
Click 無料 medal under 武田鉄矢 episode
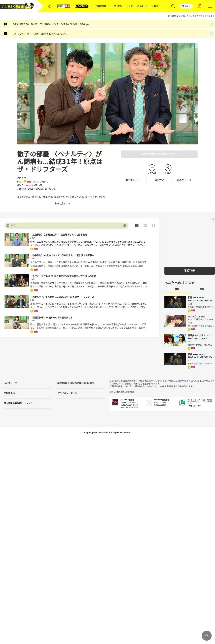pyautogui.click(x=34, y=249)
